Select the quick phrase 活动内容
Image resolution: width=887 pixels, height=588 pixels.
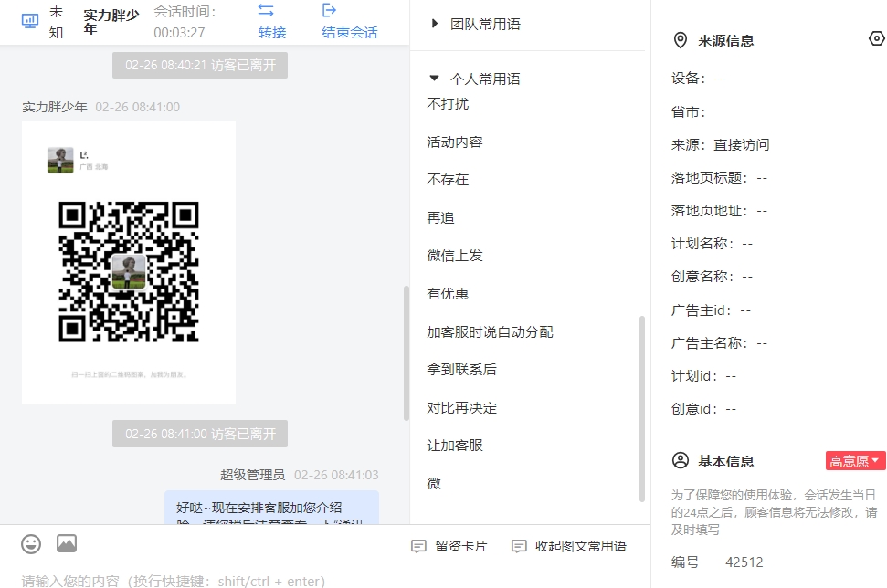(455, 142)
